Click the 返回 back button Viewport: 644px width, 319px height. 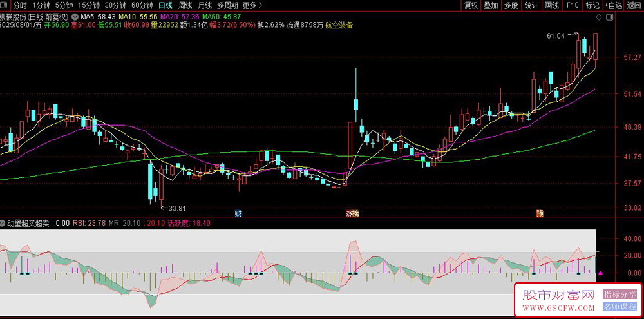[x=634, y=5]
